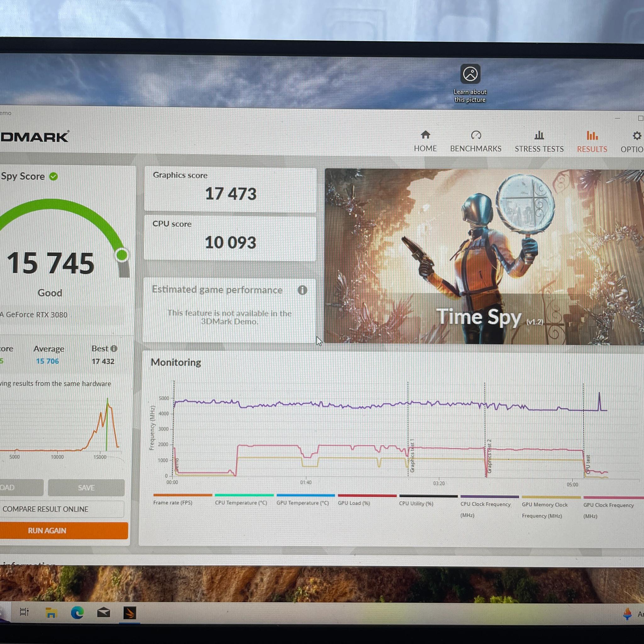
Task: Click the CPU test marker on chart
Action: pos(587,464)
